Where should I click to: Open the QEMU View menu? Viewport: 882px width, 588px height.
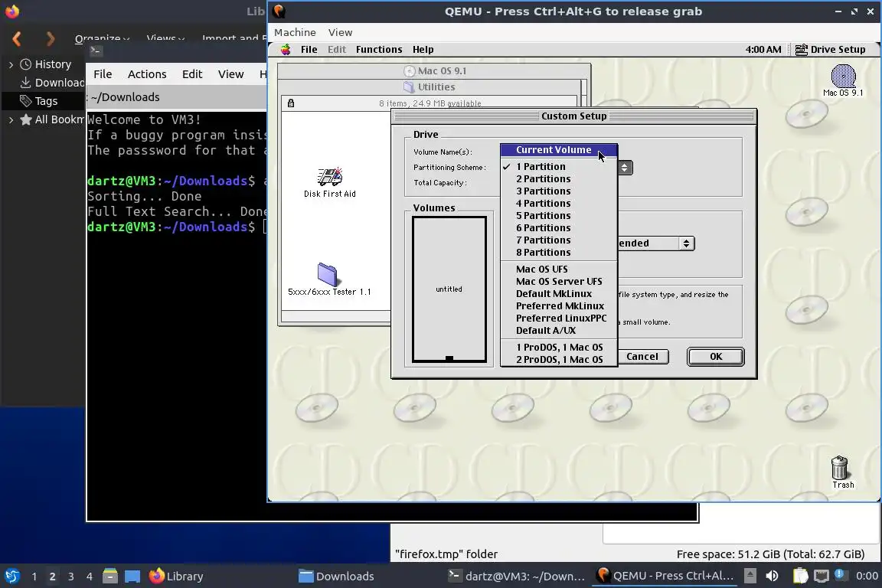340,33
